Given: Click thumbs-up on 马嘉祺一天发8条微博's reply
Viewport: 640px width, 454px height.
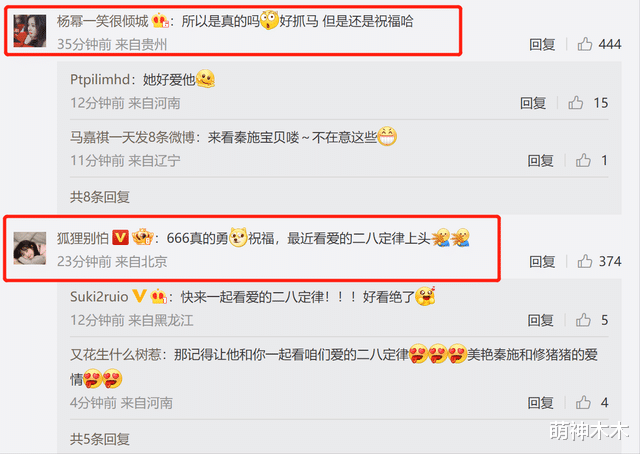Looking at the screenshot, I should point(583,160).
